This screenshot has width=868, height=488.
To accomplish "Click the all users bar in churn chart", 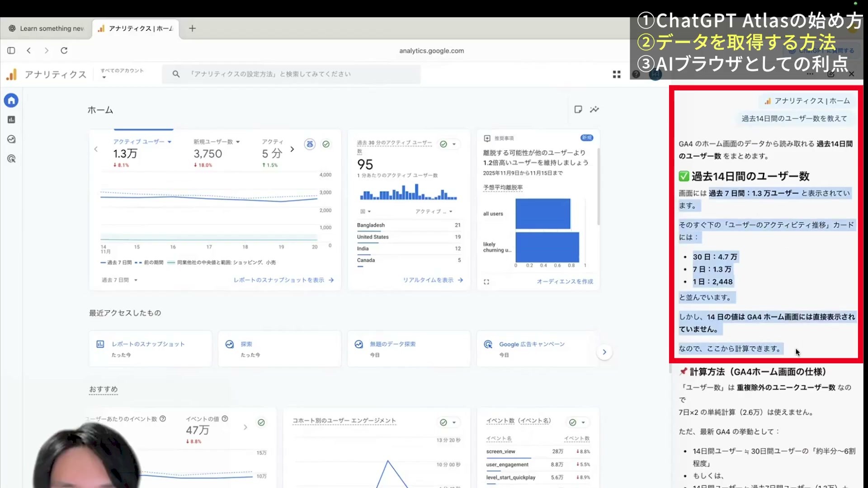I will pyautogui.click(x=543, y=214).
